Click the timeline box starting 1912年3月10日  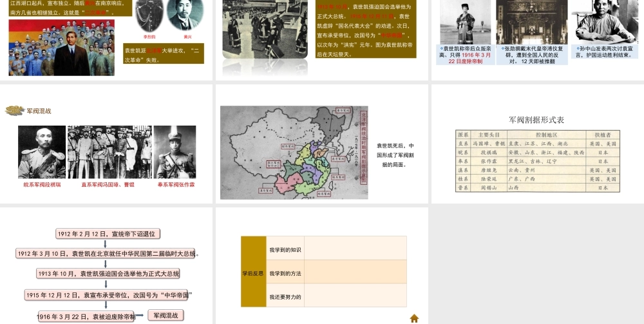[x=106, y=253]
